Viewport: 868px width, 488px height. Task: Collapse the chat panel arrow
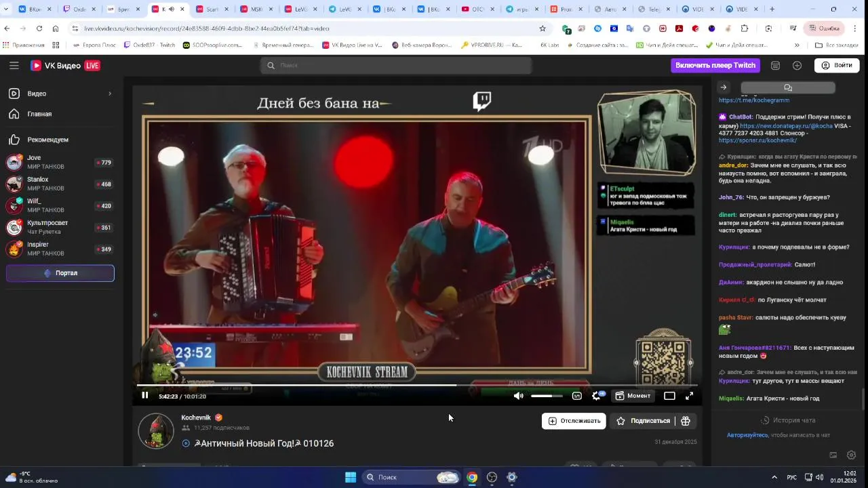(724, 87)
